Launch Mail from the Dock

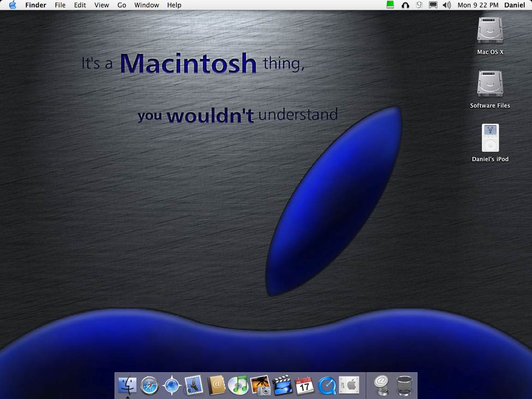coord(194,385)
